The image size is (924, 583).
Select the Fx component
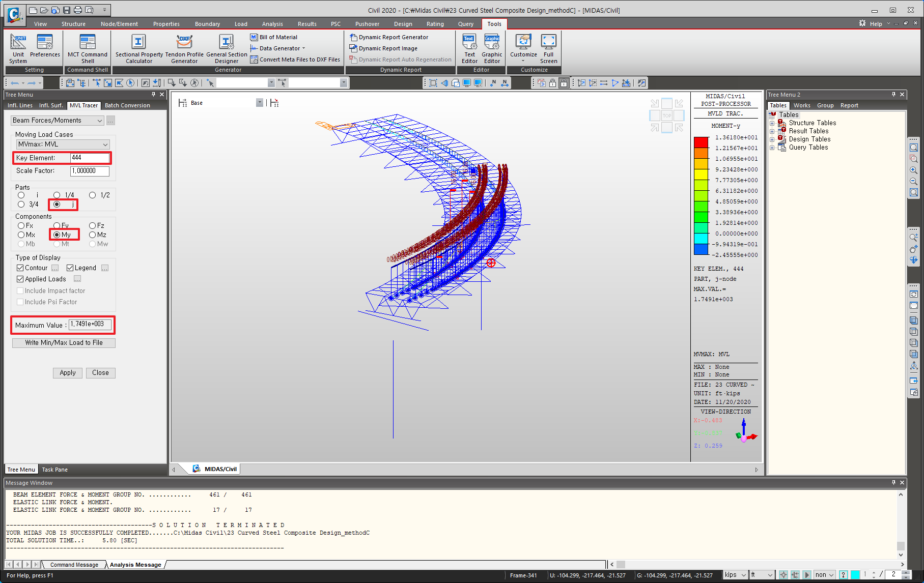click(21, 225)
